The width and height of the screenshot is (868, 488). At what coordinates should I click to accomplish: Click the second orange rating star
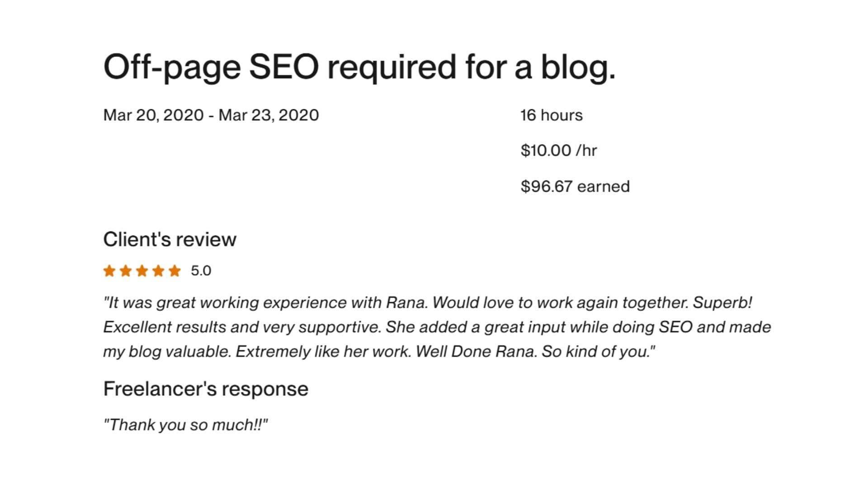(x=126, y=271)
